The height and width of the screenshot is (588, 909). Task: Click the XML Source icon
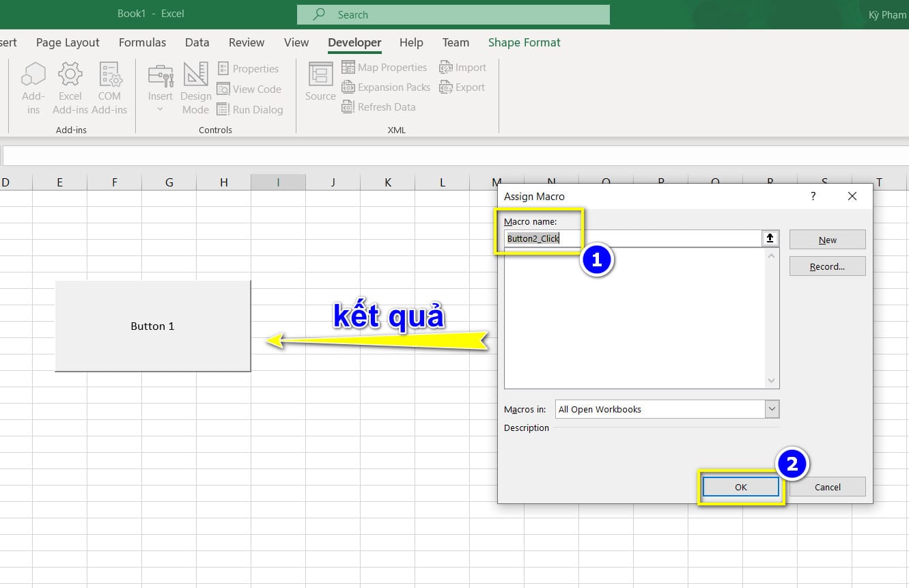[x=319, y=81]
